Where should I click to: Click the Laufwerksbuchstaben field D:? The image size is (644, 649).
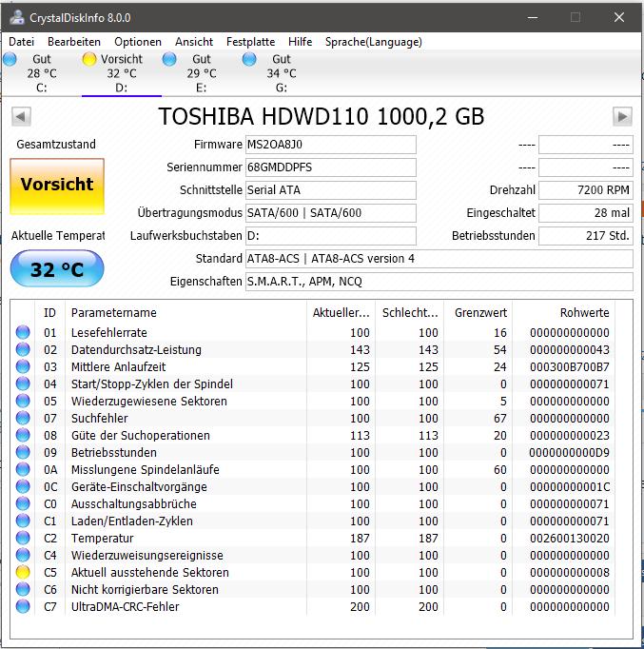point(330,235)
